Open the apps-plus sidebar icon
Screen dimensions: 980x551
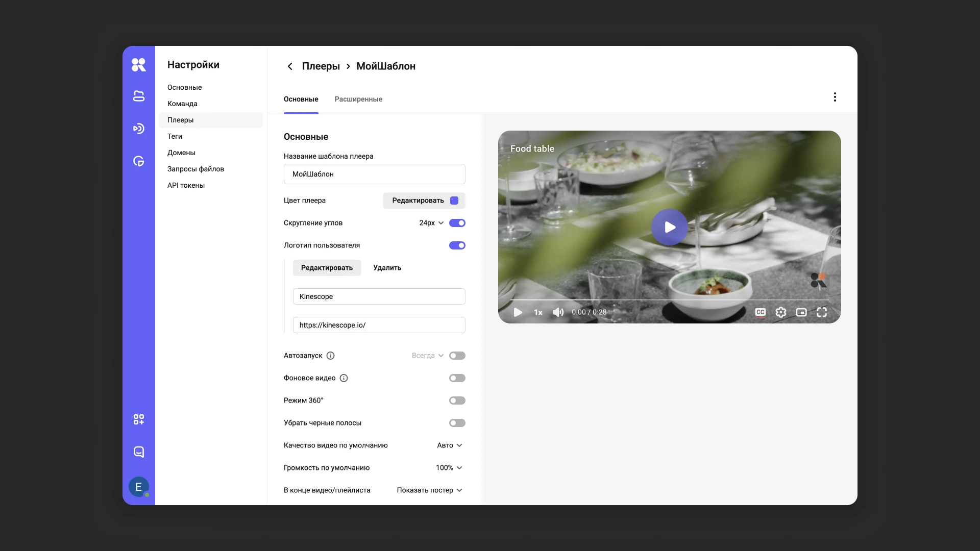pyautogui.click(x=139, y=419)
